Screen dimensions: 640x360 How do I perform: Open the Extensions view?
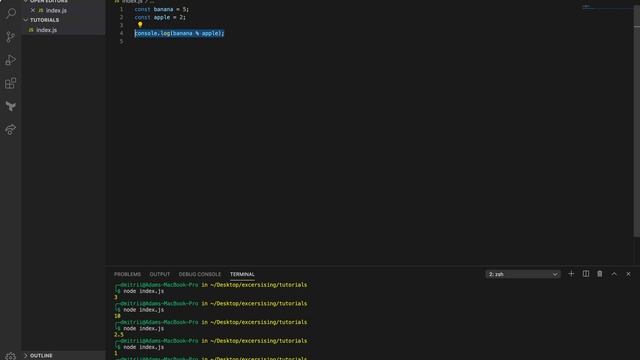point(11,83)
